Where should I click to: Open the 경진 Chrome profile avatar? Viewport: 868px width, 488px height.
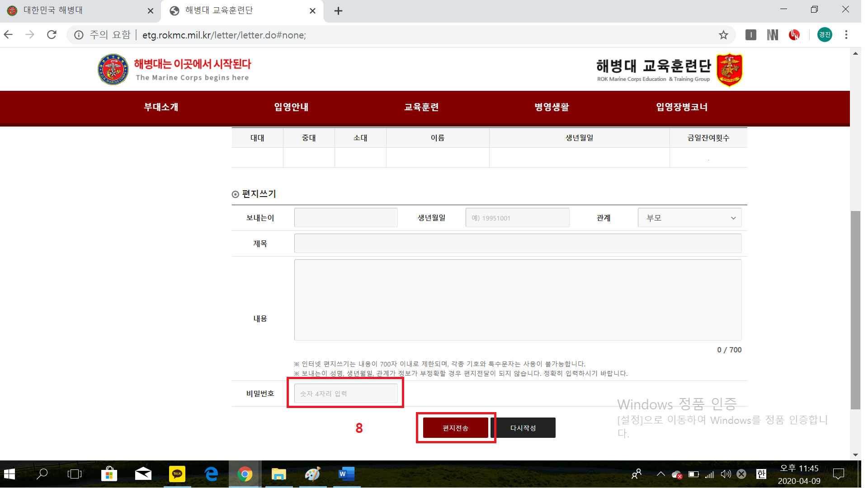825,35
